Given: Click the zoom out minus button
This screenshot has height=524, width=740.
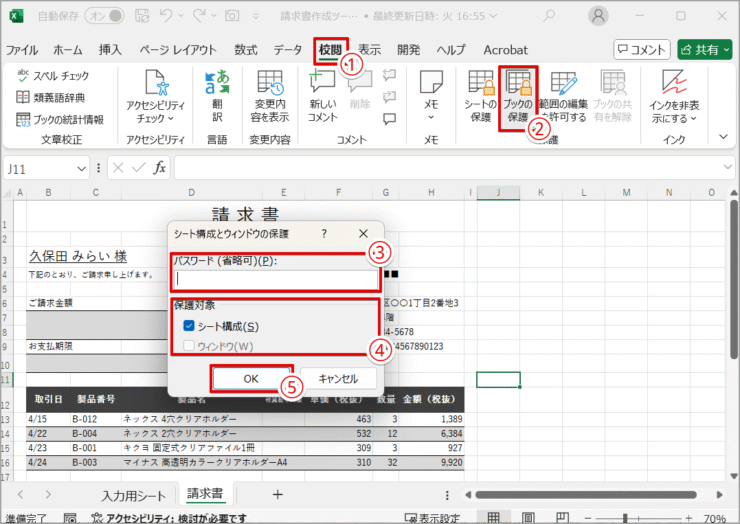Looking at the screenshot, I should (x=588, y=518).
